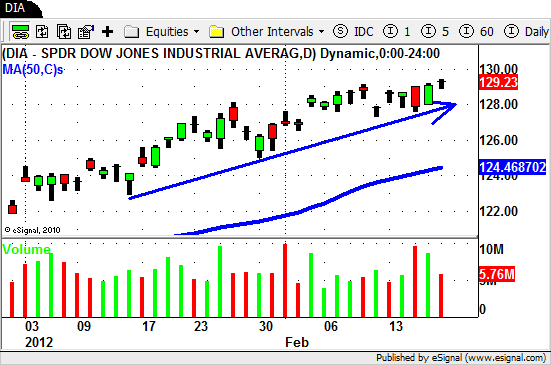The width and height of the screenshot is (551, 365).
Task: Click the 23 date label on time axis
Action: [x=201, y=326]
